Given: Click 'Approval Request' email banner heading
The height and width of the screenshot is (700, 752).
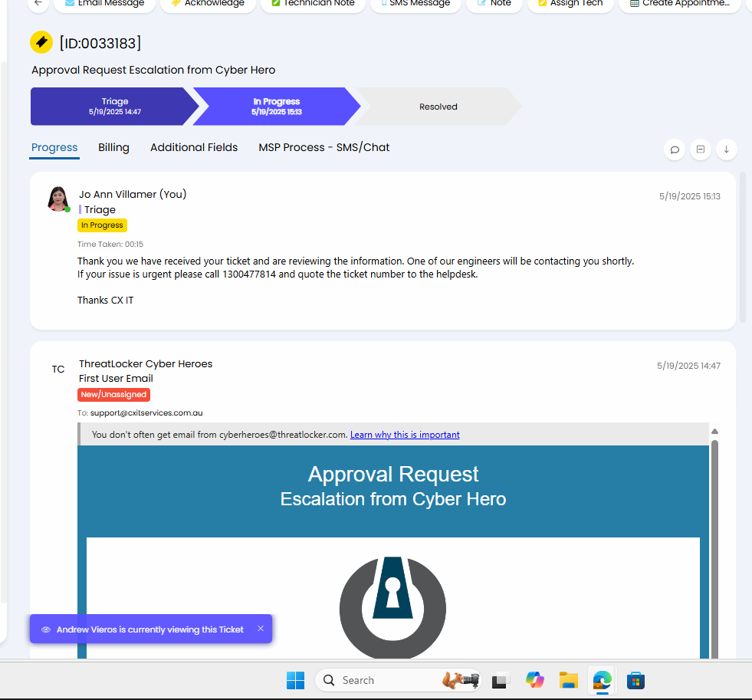Looking at the screenshot, I should [393, 475].
